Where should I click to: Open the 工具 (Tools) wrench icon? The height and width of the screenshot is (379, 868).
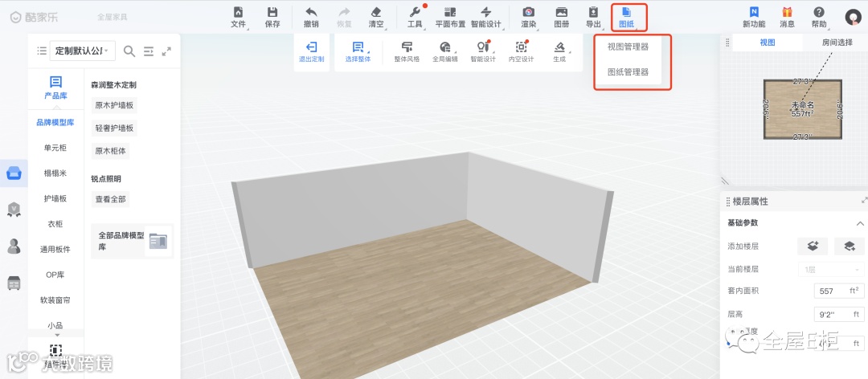416,17
